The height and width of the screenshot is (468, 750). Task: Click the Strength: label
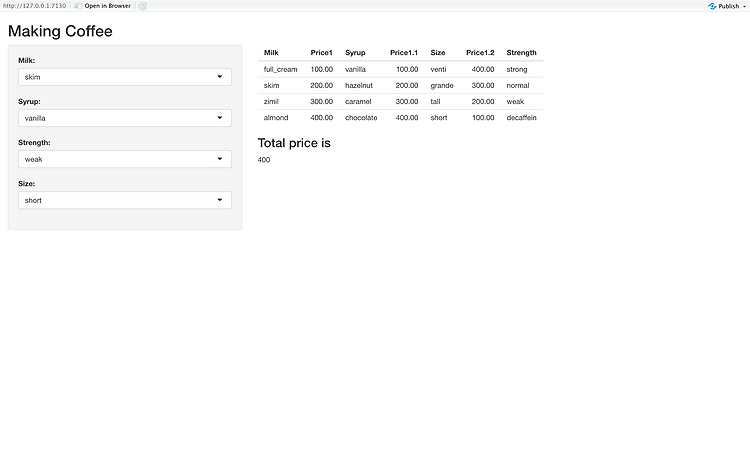[x=34, y=143]
